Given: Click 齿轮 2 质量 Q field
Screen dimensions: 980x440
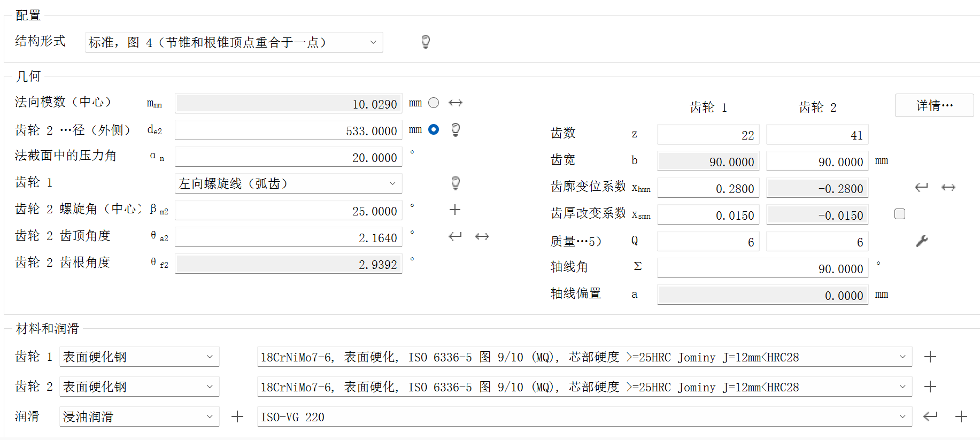Looking at the screenshot, I should (x=817, y=241).
